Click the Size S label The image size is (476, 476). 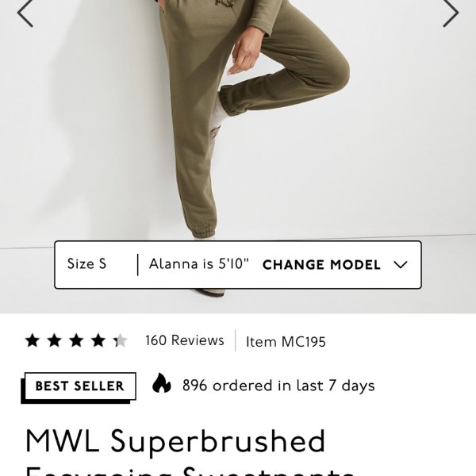tap(86, 264)
